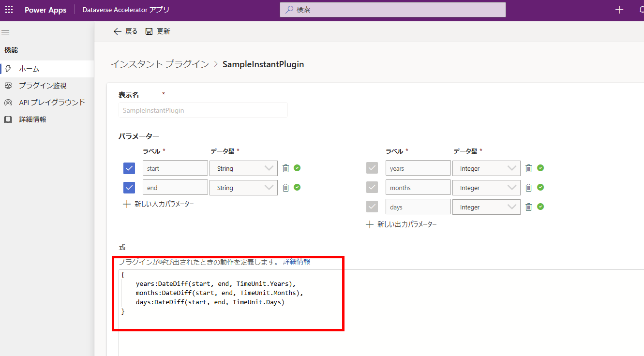Open the app launcher waffle icon

9,10
